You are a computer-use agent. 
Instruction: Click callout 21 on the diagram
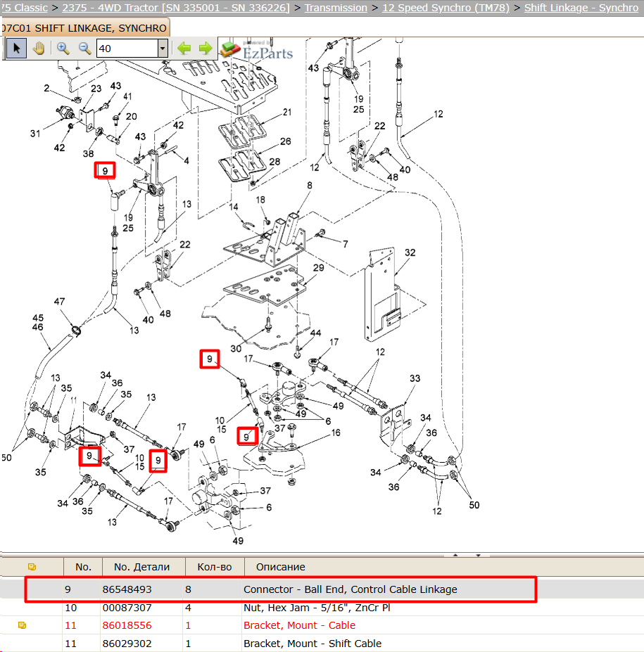[x=287, y=112]
